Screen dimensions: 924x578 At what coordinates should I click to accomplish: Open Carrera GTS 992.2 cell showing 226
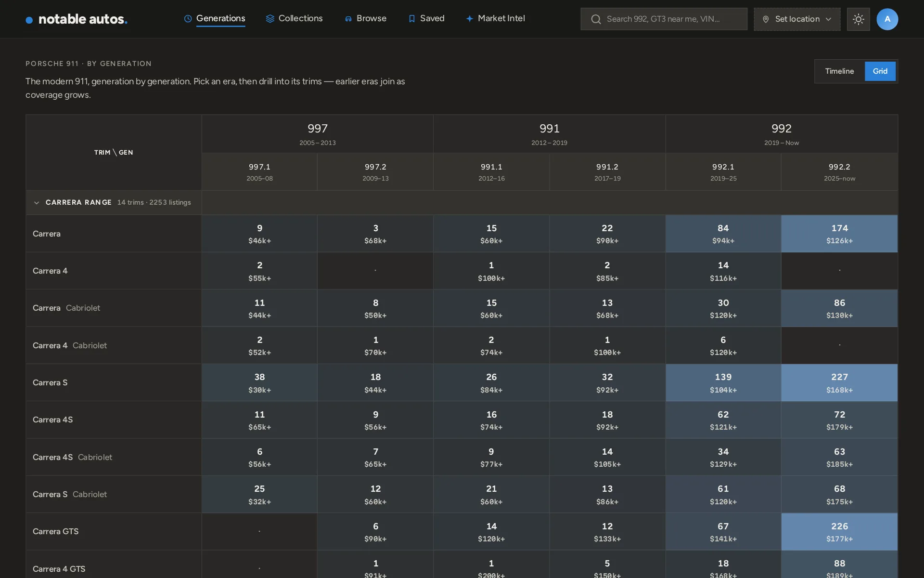click(839, 532)
